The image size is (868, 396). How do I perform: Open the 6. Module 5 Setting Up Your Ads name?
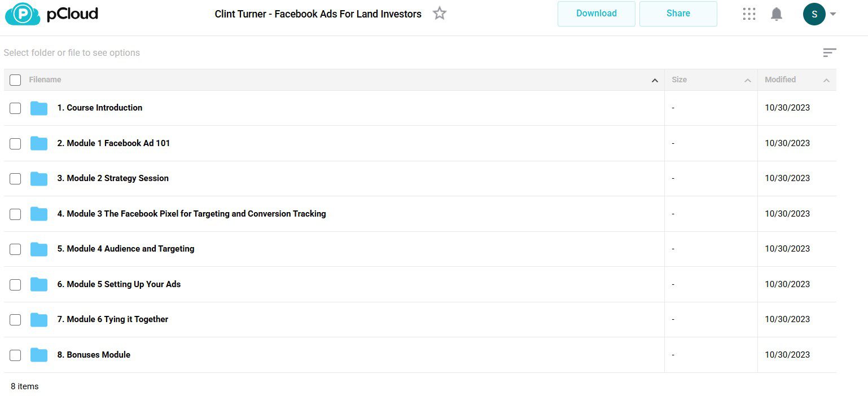(119, 284)
